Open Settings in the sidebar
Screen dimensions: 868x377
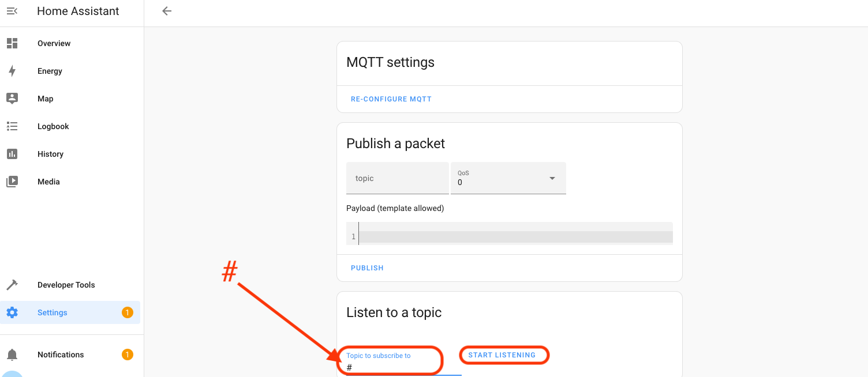click(x=53, y=312)
